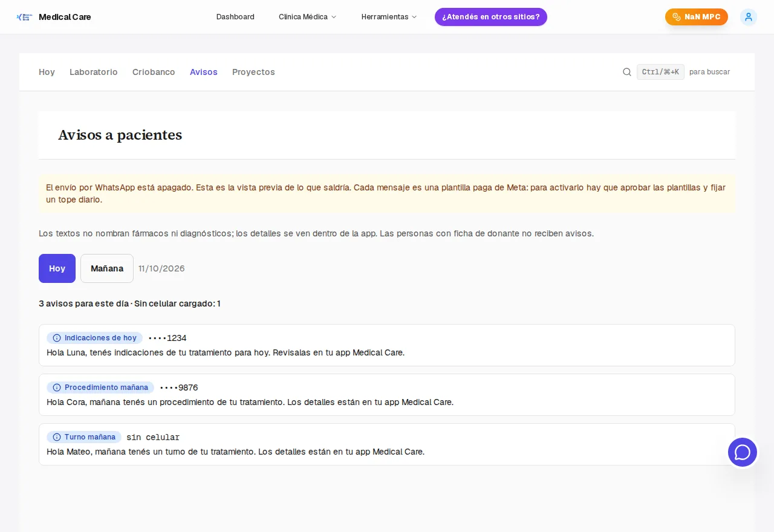The image size is (774, 532).
Task: Click the coin icon in the MPC badge
Action: click(x=677, y=17)
